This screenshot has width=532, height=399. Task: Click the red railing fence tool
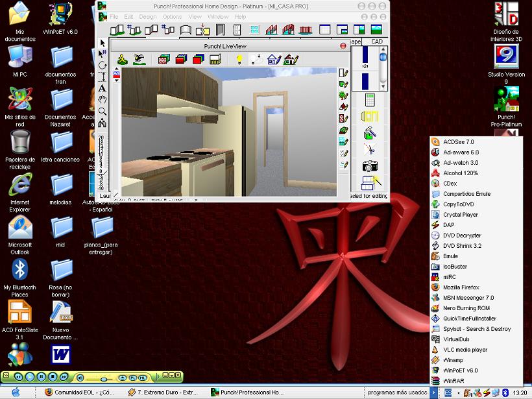306,30
